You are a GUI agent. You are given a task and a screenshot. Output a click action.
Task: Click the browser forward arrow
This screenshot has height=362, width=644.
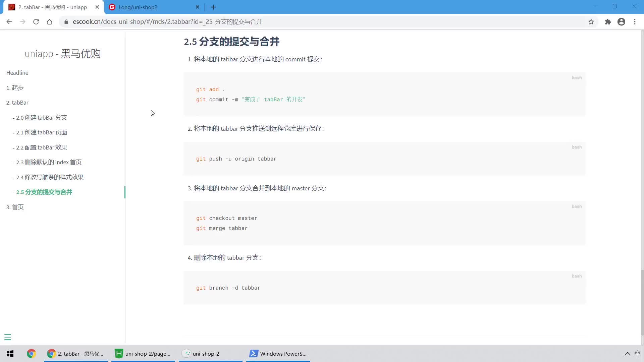[22, 22]
